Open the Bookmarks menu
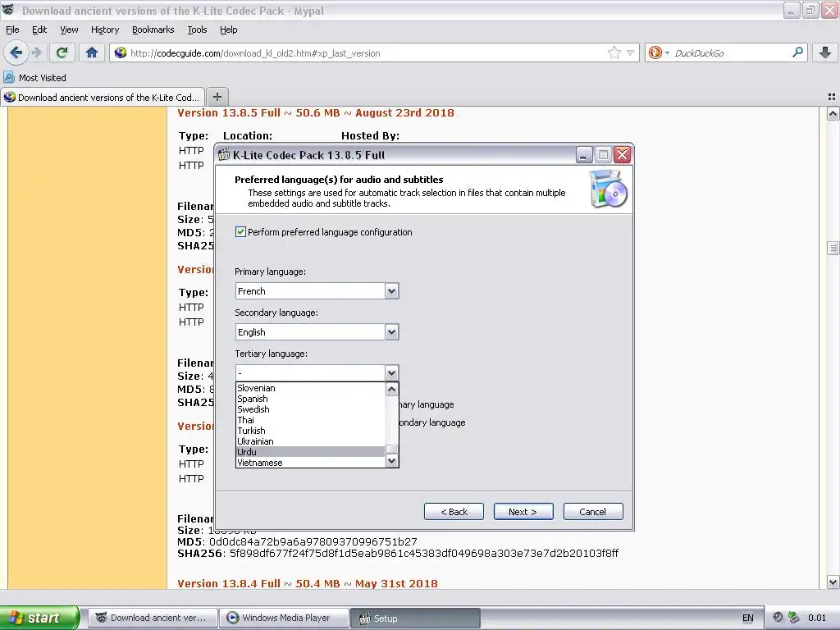The width and height of the screenshot is (840, 630). (153, 30)
